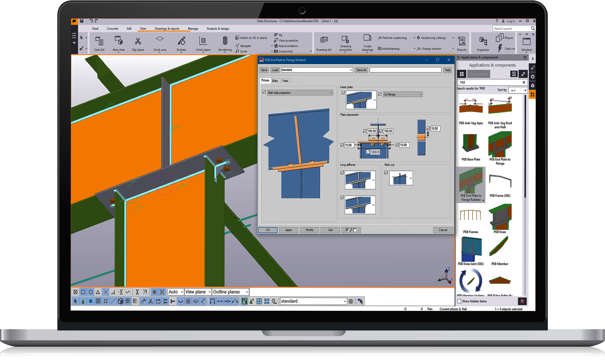
Task: Select the PEB Base Plate component thumbnail
Action: (470, 143)
